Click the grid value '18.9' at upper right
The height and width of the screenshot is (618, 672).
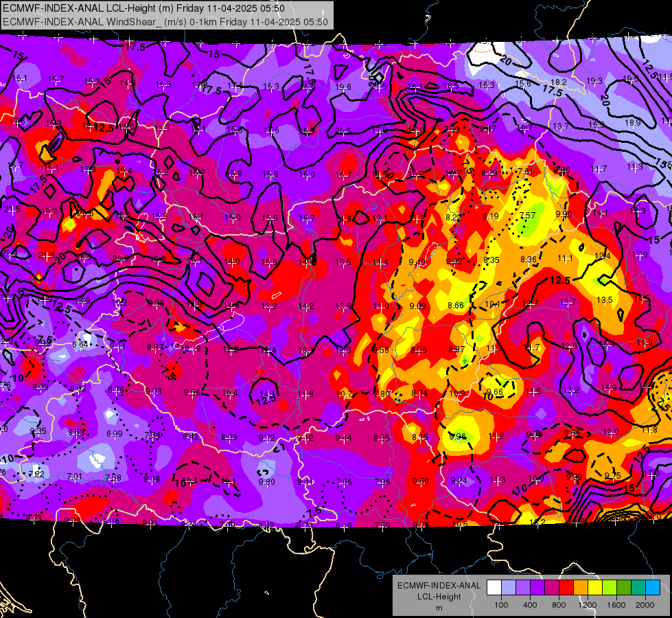tap(633, 123)
